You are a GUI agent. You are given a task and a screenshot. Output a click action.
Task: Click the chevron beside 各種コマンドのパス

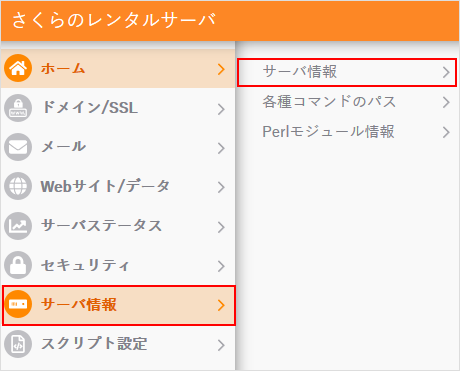(x=446, y=102)
